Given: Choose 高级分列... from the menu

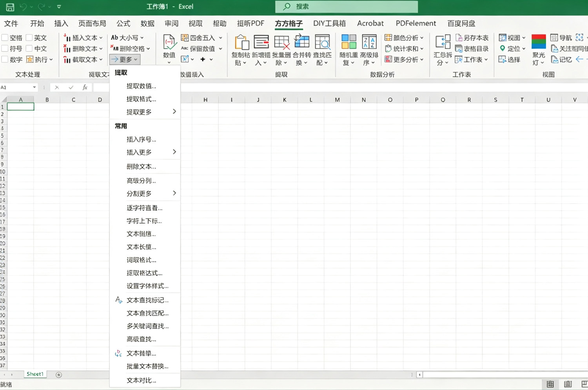Looking at the screenshot, I should (141, 181).
